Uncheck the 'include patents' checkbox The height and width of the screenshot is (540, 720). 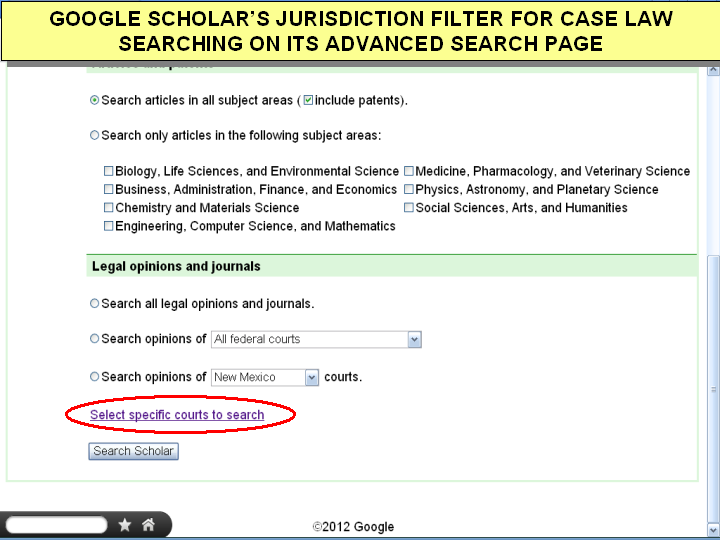pyautogui.click(x=309, y=100)
